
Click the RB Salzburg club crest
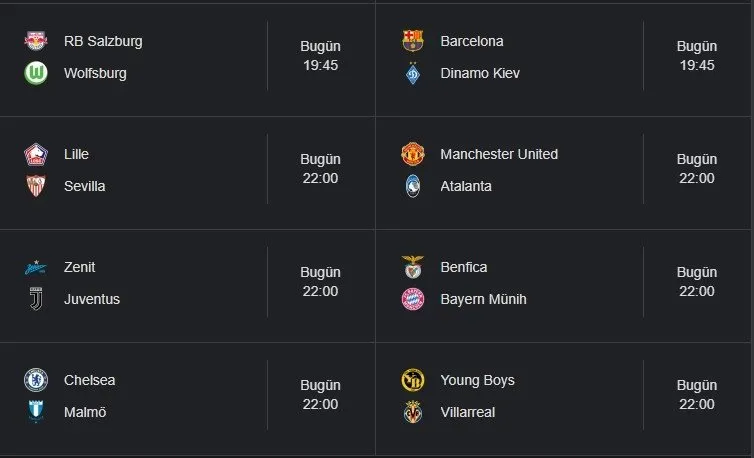(x=36, y=41)
